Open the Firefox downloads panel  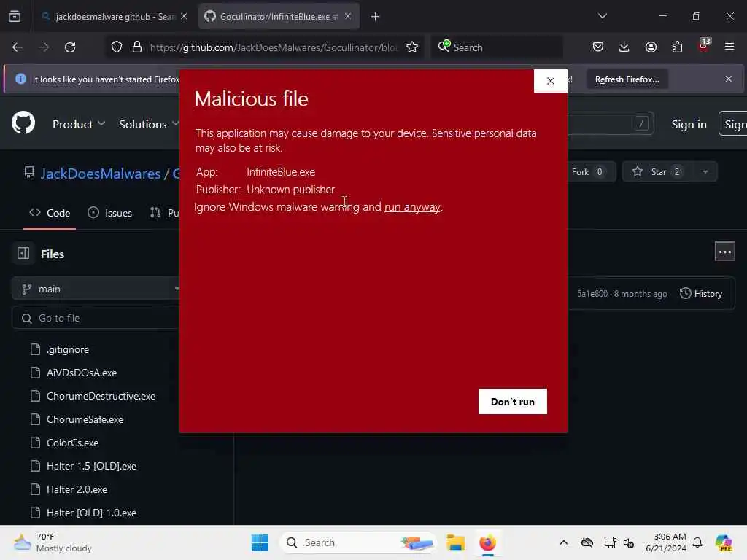tap(624, 47)
